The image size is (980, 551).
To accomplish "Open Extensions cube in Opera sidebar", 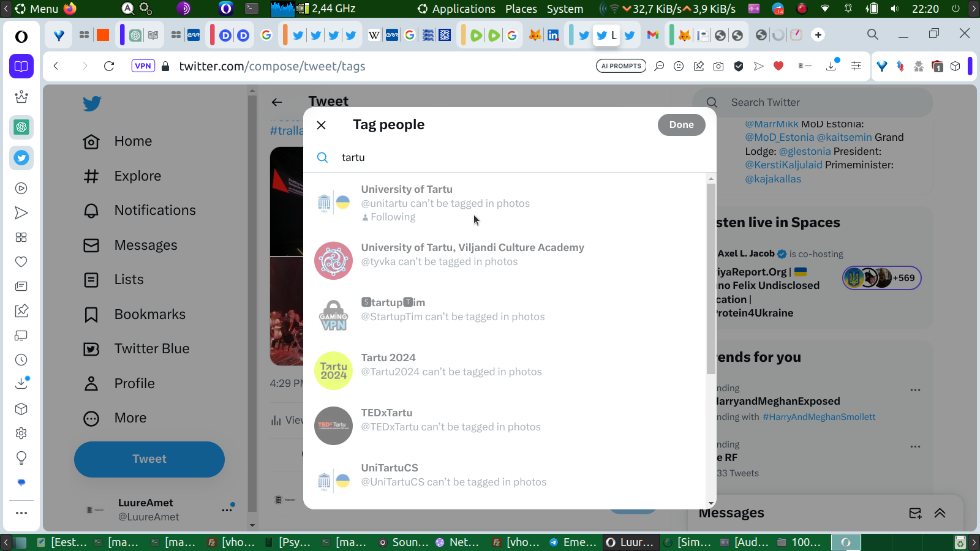I will [x=21, y=409].
